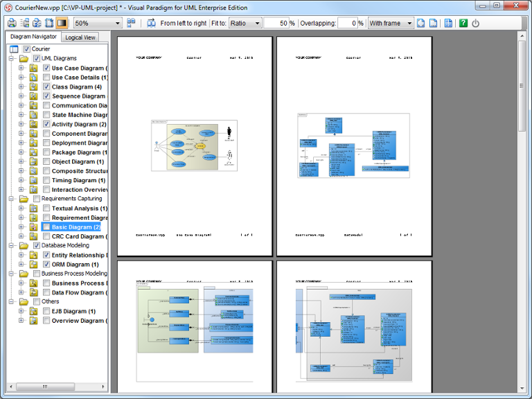Click the Use Case Diagram type icon
This screenshot has height=399, width=532.
[33, 68]
